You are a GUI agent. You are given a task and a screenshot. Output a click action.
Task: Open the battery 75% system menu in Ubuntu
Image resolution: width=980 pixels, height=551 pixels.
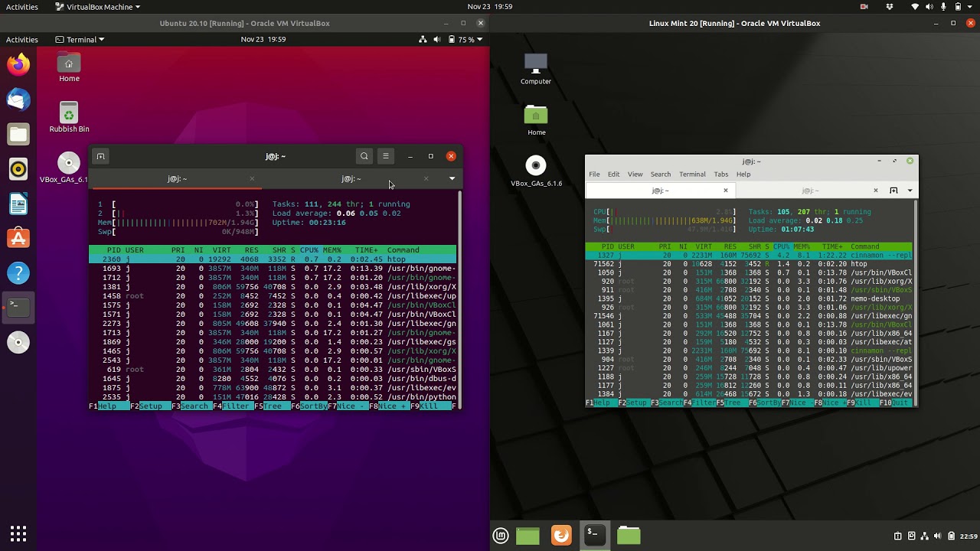(x=466, y=40)
